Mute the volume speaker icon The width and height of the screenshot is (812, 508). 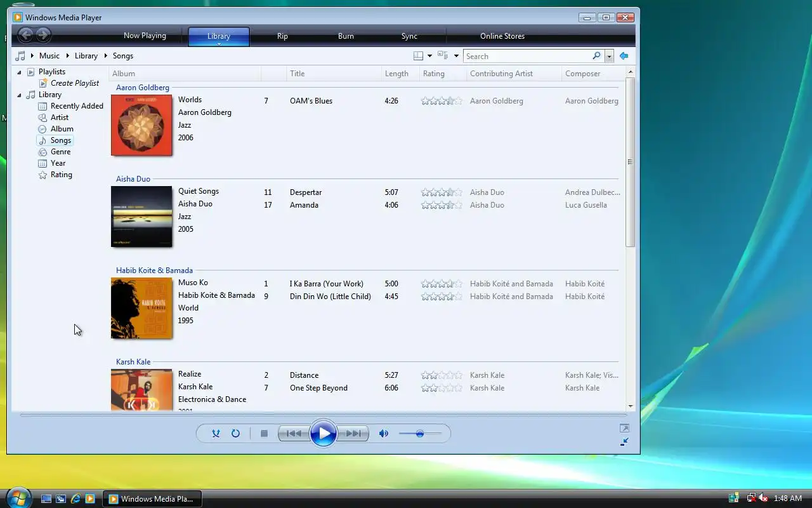(x=383, y=433)
